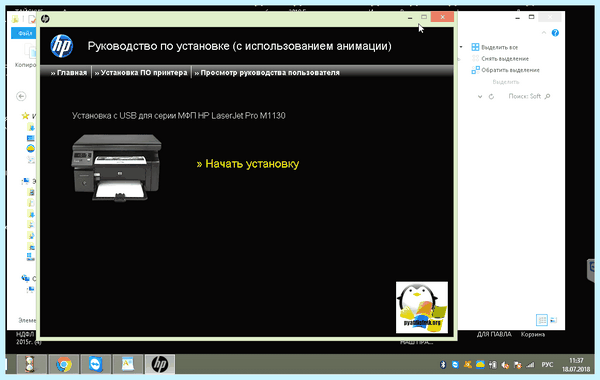Open the Главная tab in HP guide

69,73
